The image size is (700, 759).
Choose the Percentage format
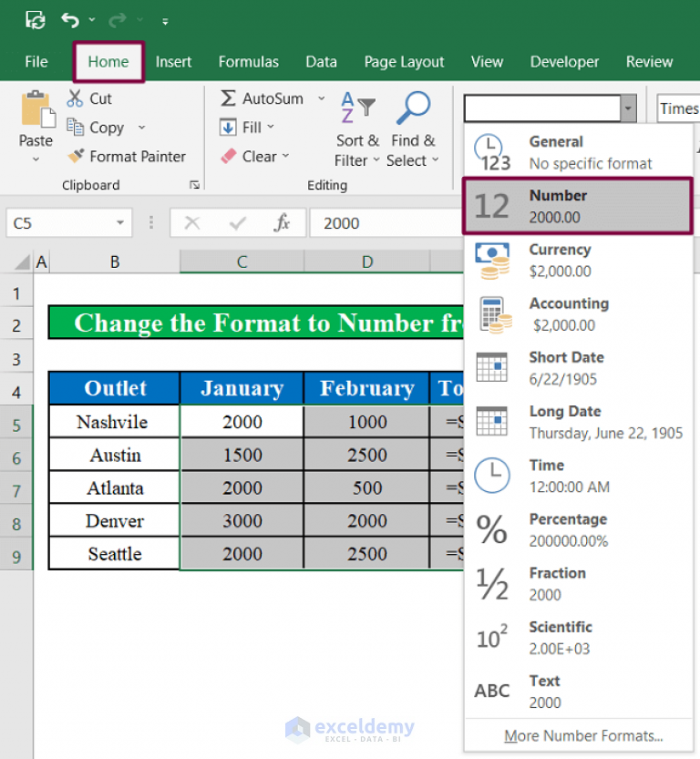579,530
